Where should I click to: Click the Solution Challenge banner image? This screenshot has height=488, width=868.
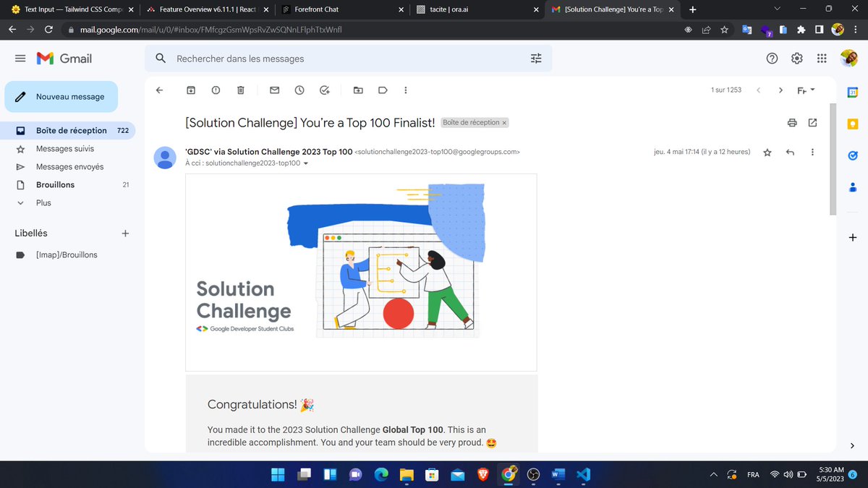click(x=361, y=273)
